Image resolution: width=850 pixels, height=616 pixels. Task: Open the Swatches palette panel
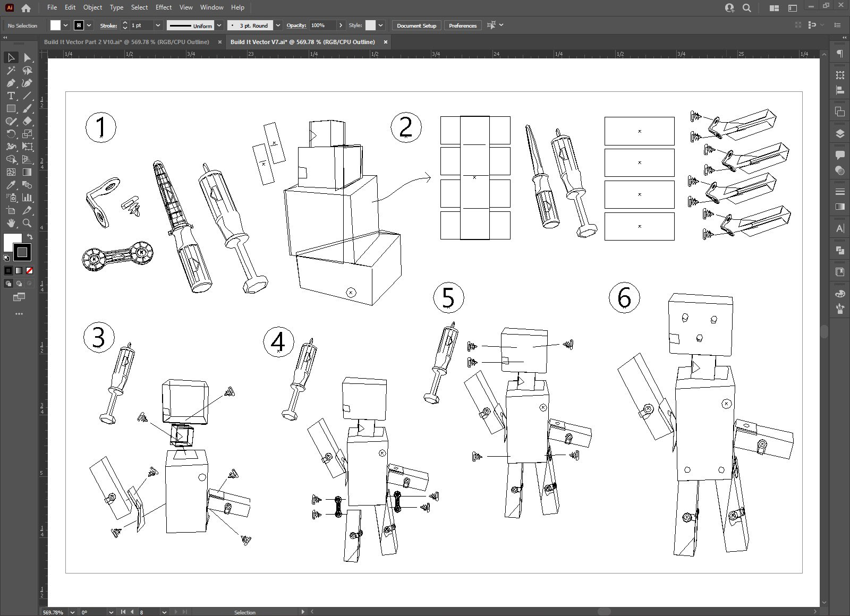(x=840, y=294)
